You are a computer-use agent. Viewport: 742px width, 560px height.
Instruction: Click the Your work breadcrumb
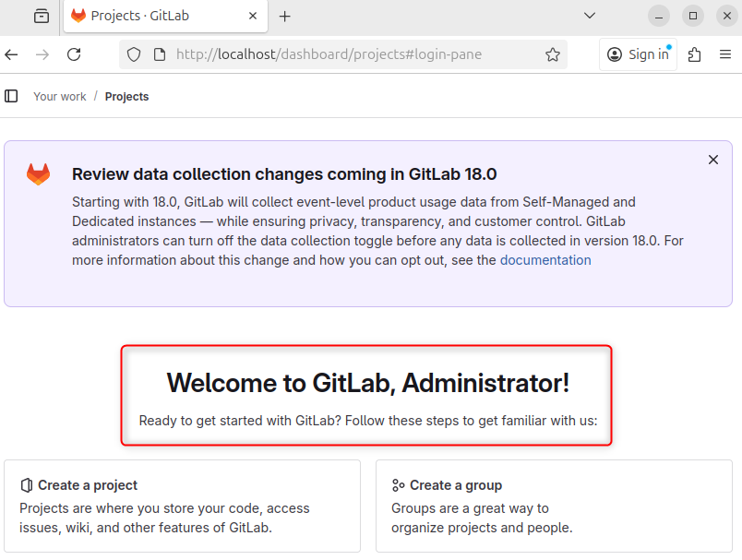coord(59,96)
